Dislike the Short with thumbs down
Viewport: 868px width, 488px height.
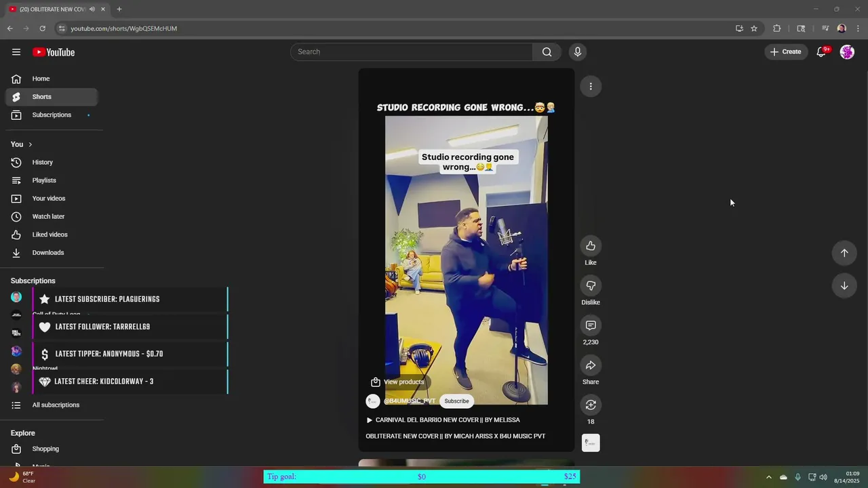(591, 286)
